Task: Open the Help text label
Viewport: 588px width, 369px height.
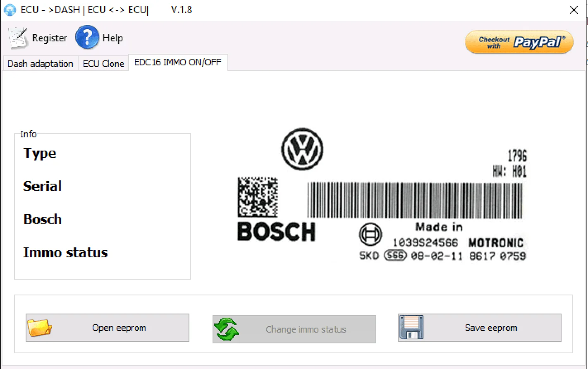Action: click(112, 38)
